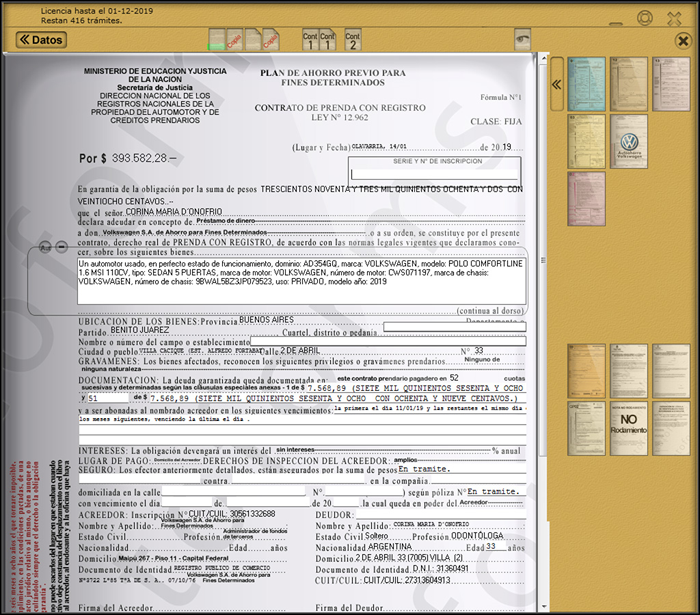Expand the Datos panel with the chevron button
This screenshot has width=700, height=615.
click(40, 40)
